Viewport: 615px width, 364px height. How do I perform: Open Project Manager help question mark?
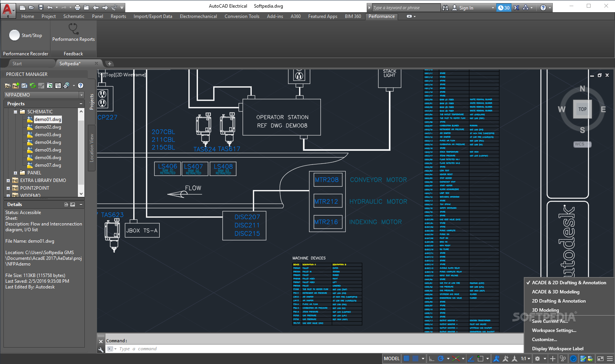pos(81,85)
